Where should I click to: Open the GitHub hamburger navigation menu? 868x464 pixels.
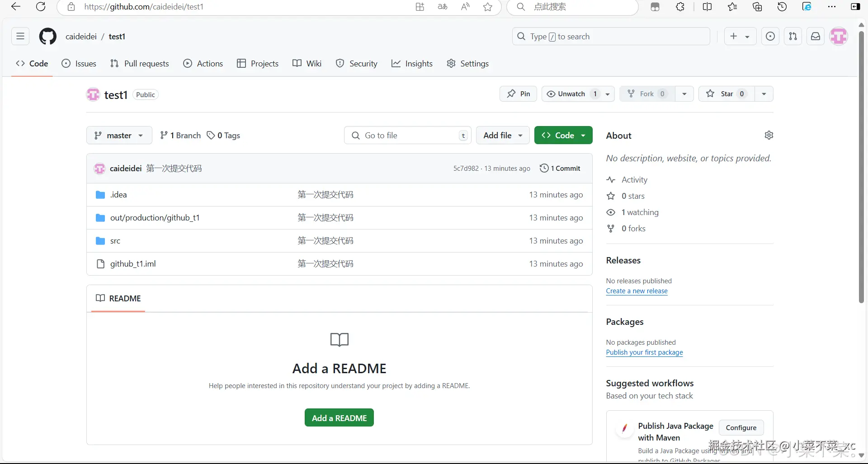click(20, 36)
